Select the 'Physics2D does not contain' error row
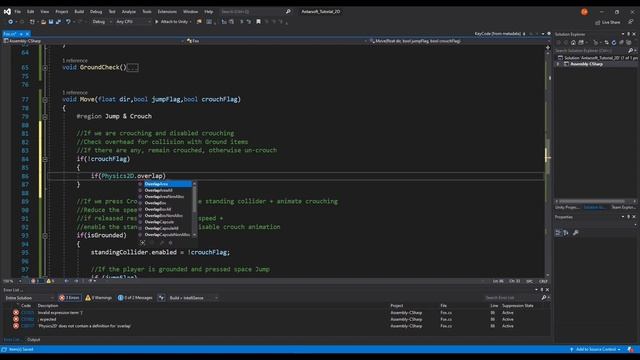The height and width of the screenshot is (360, 640). click(x=278, y=326)
